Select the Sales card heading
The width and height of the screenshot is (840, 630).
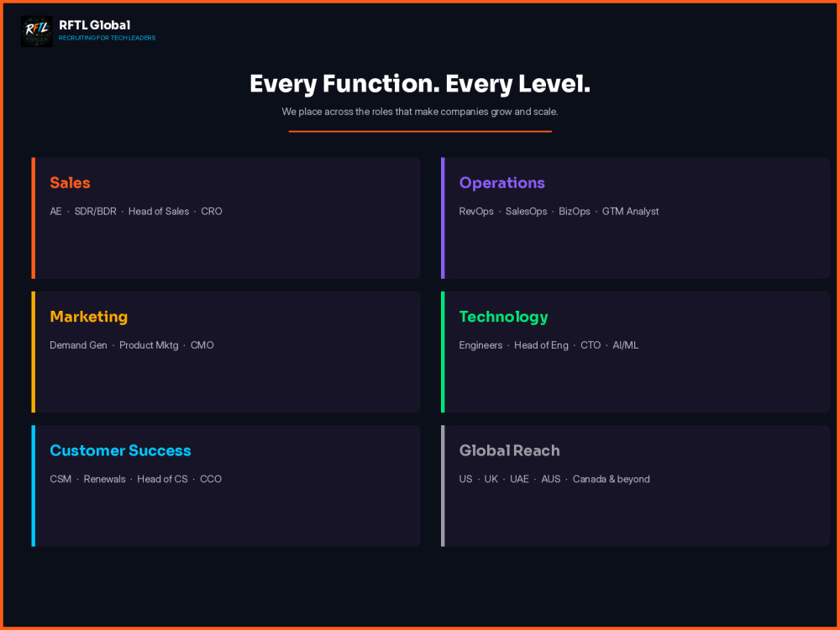click(71, 182)
